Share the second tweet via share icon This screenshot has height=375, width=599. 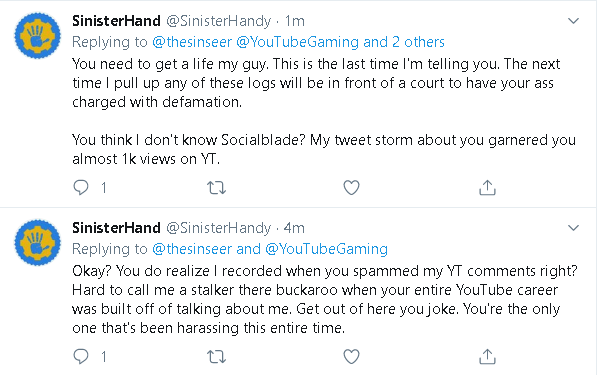[x=487, y=357]
